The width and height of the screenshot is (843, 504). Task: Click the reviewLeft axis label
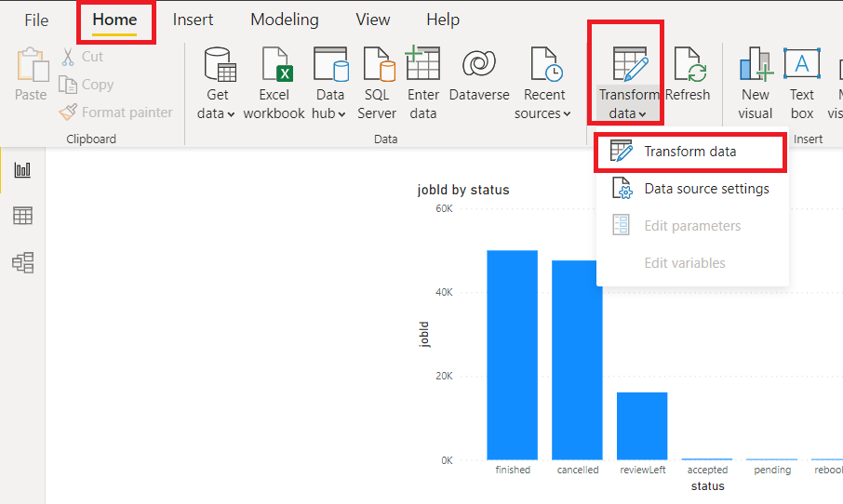642,470
